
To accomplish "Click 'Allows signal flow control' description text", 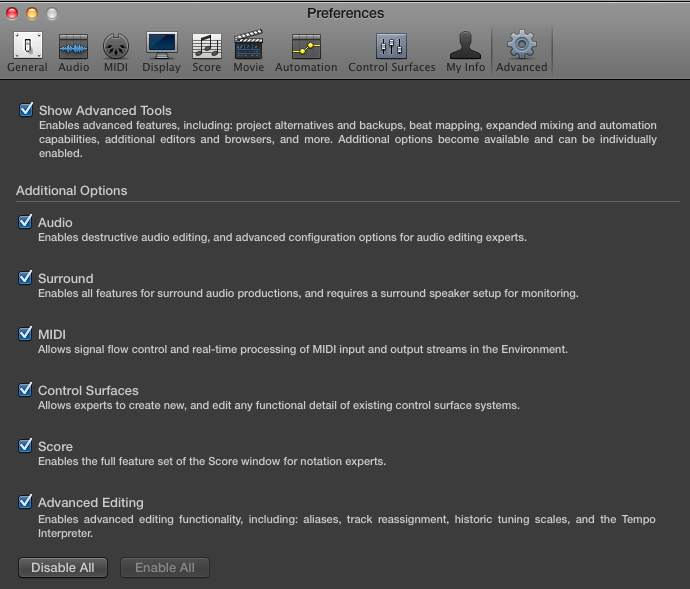I will pyautogui.click(x=303, y=349).
